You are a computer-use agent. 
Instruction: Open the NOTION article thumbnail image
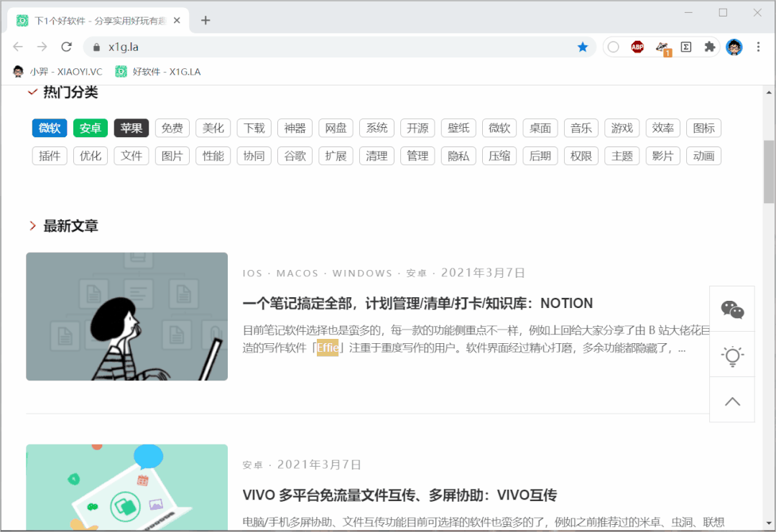(126, 317)
